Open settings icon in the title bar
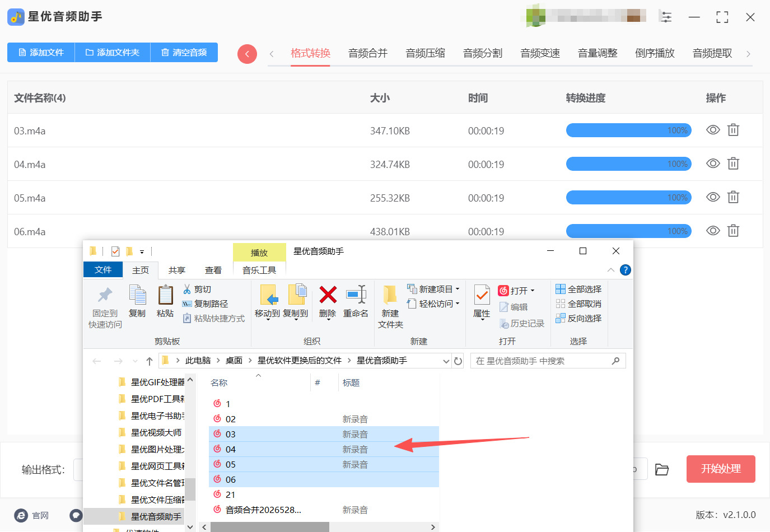Screen dimensions: 770x532 (x=666, y=17)
